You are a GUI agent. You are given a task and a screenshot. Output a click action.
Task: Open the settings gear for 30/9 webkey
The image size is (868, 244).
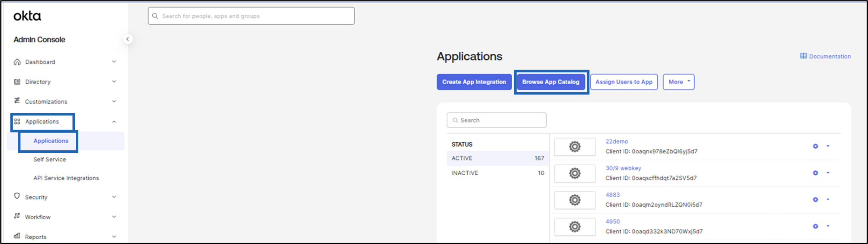point(816,173)
